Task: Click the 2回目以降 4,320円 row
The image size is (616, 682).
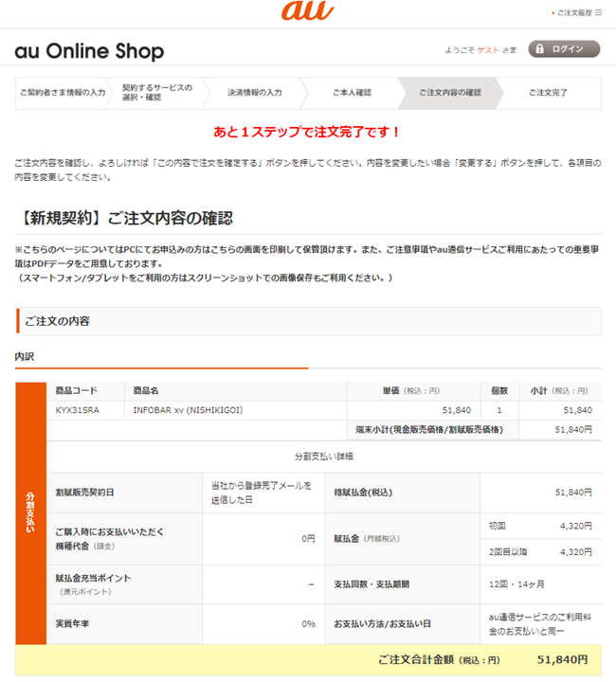Action: coord(541,552)
